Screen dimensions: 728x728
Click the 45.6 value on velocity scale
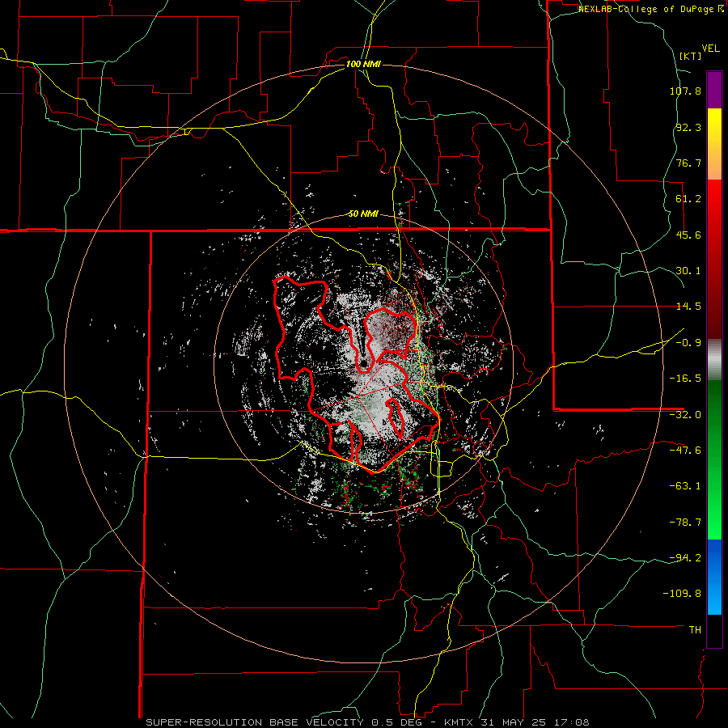click(688, 235)
